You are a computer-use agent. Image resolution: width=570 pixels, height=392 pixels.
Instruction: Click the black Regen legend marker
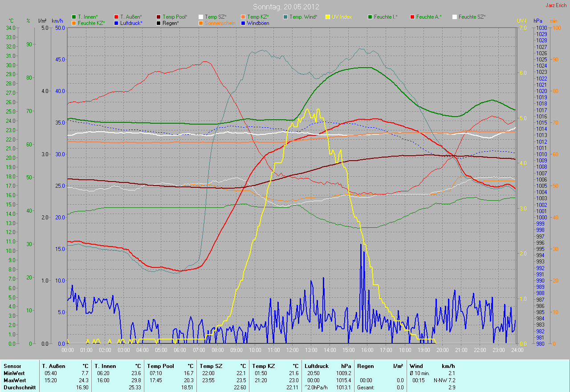click(x=159, y=23)
